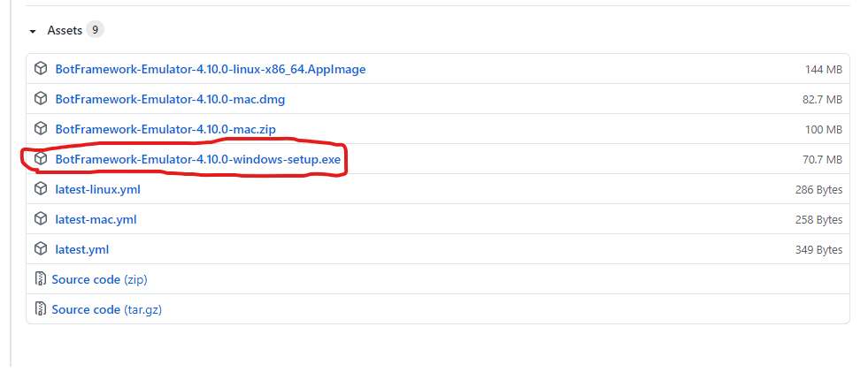The image size is (868, 380).
Task: Click package icon beside latest.yml
Action: tap(41, 249)
